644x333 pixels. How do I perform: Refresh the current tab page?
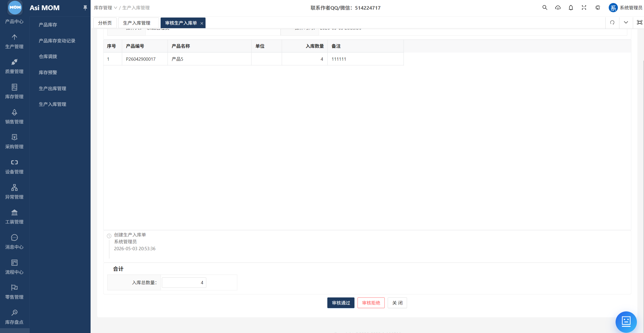(612, 23)
